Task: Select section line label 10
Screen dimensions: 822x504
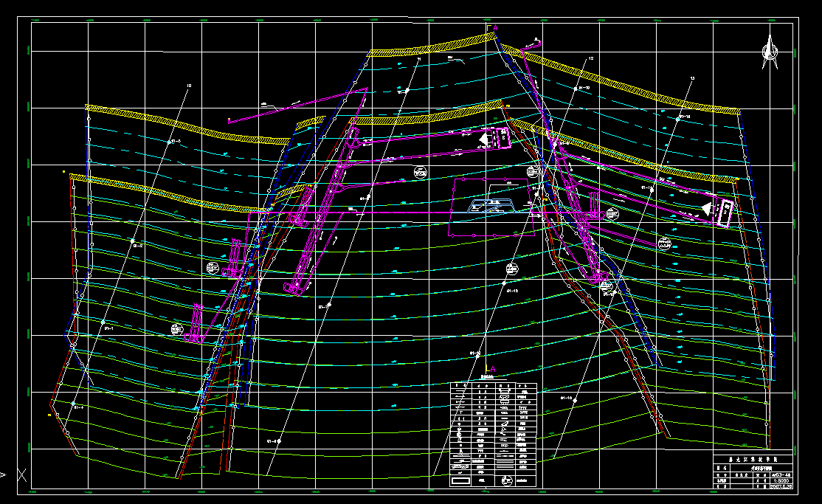Action: coord(189,86)
